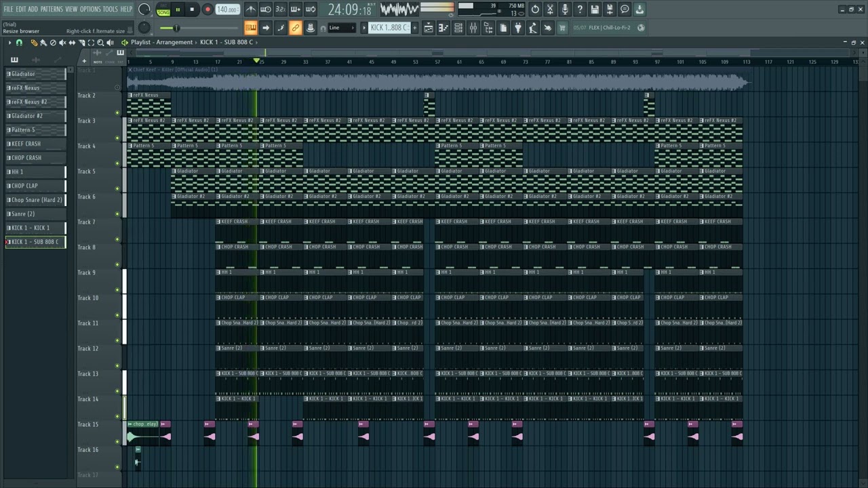Open first reFX Nexus clip menu on Track 2

pos(130,96)
